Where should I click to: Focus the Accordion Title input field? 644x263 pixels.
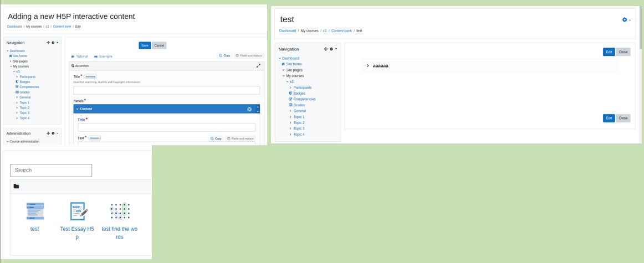point(166,90)
